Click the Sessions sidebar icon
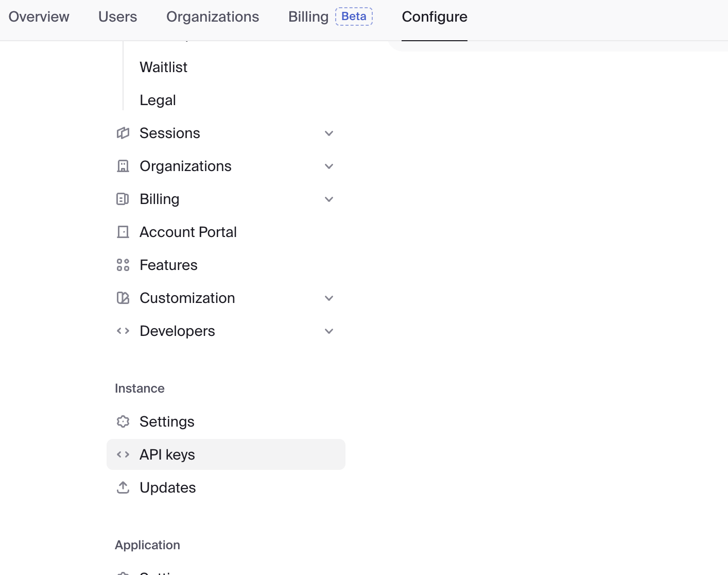728x575 pixels. (123, 133)
